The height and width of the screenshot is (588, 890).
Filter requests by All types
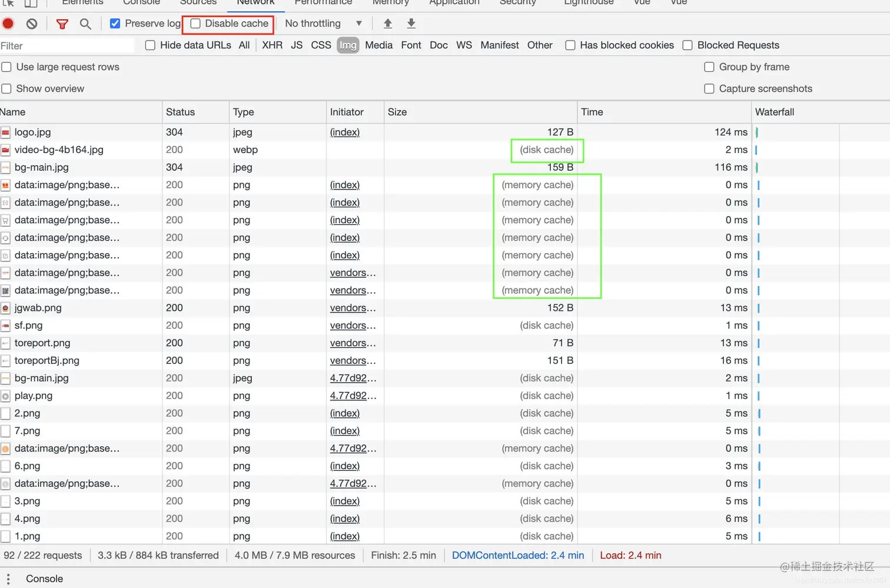244,45
